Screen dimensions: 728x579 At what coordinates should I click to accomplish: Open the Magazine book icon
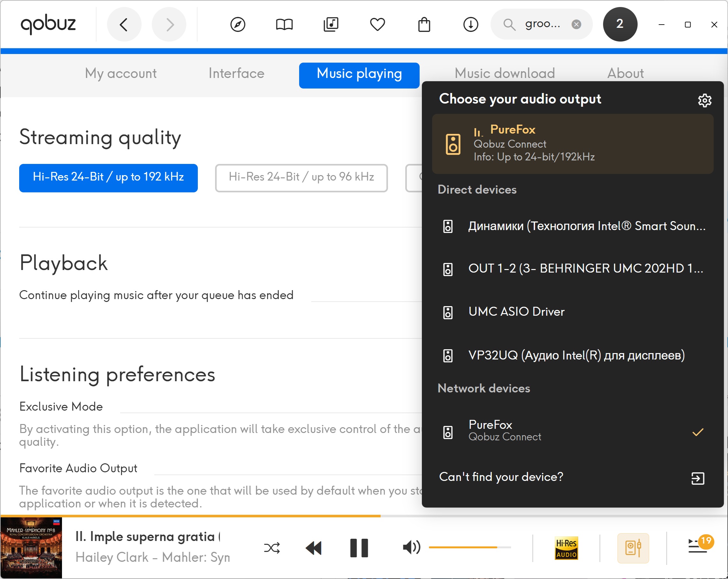(x=284, y=24)
